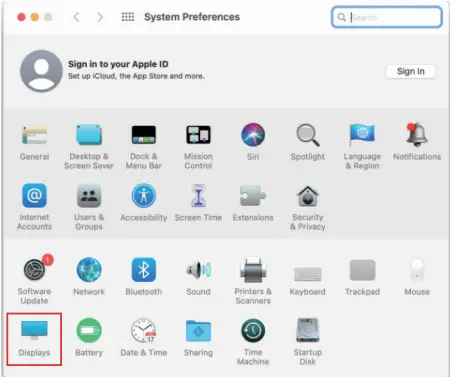Click the Show All grid button

pos(128,17)
